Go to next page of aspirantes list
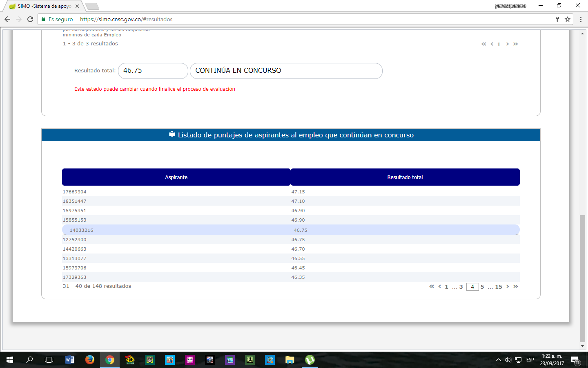 [x=508, y=287]
